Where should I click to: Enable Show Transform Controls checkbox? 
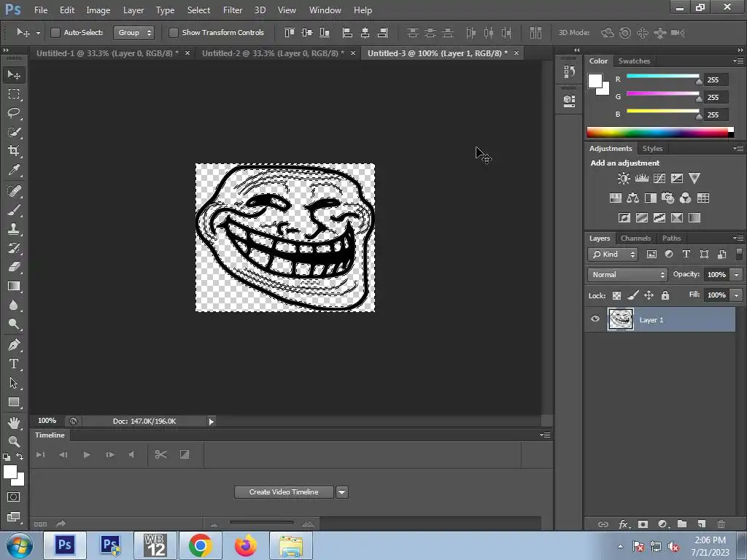coord(174,32)
